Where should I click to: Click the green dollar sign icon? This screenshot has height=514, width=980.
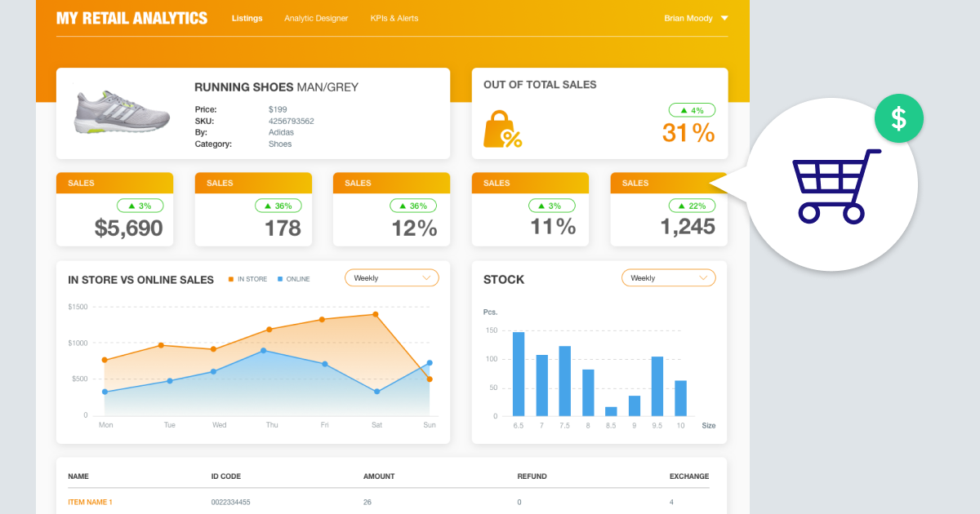point(898,118)
